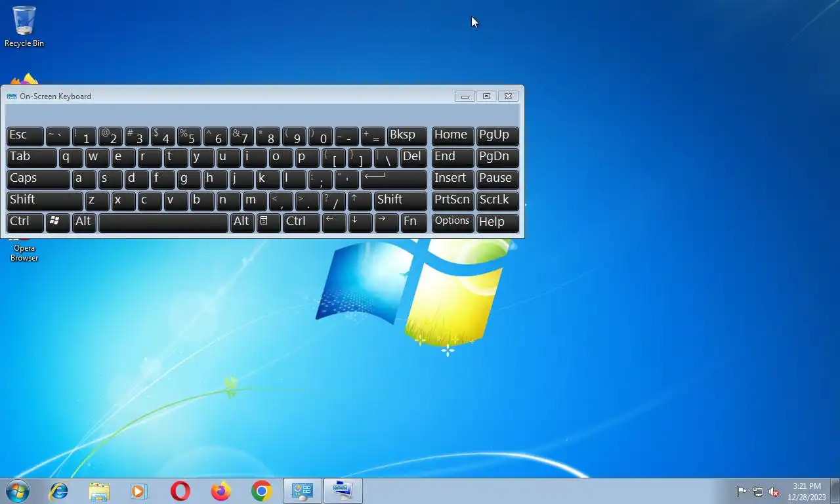Open the keyboard Options button
Viewport: 840px width, 504px height.
pyautogui.click(x=453, y=222)
